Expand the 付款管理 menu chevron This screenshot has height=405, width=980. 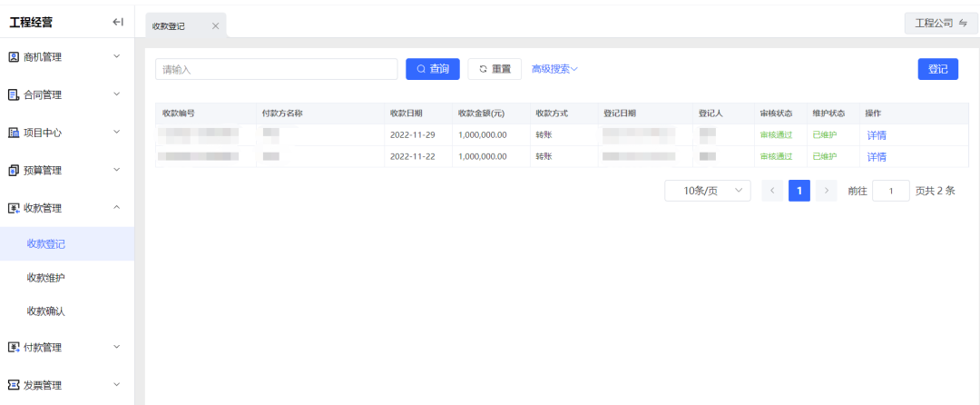pos(116,347)
